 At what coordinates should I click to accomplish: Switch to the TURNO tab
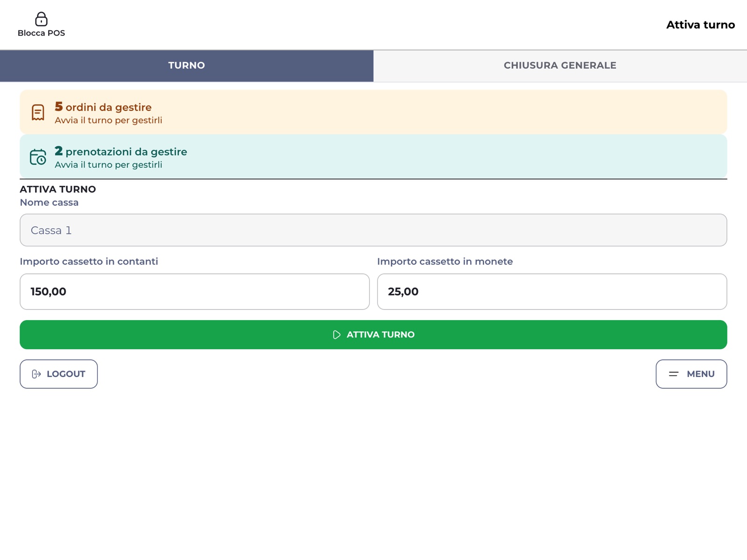coord(187,66)
